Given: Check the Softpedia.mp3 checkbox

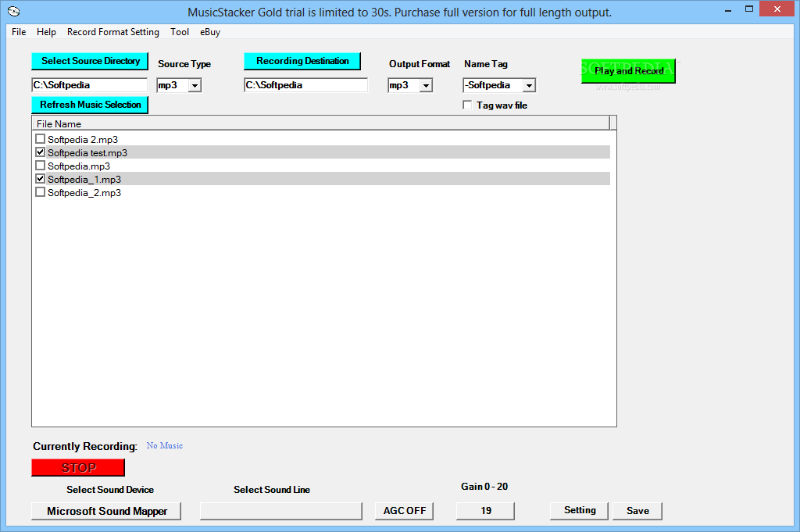Looking at the screenshot, I should coord(41,166).
